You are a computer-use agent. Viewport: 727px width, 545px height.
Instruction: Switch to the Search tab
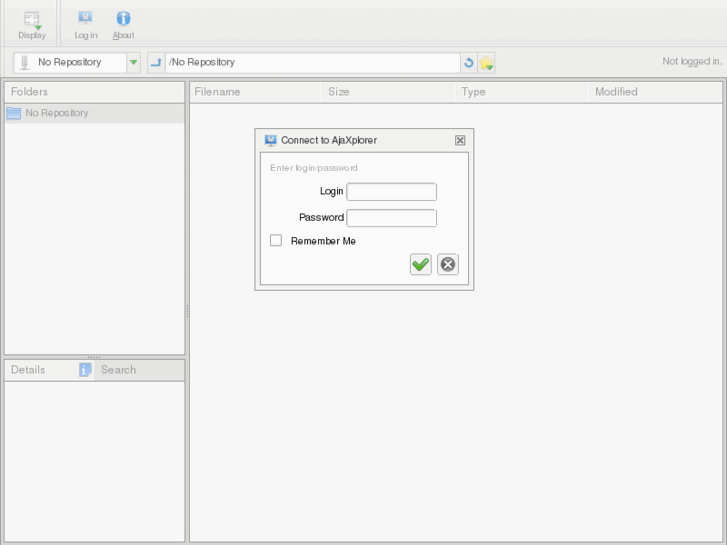click(118, 370)
